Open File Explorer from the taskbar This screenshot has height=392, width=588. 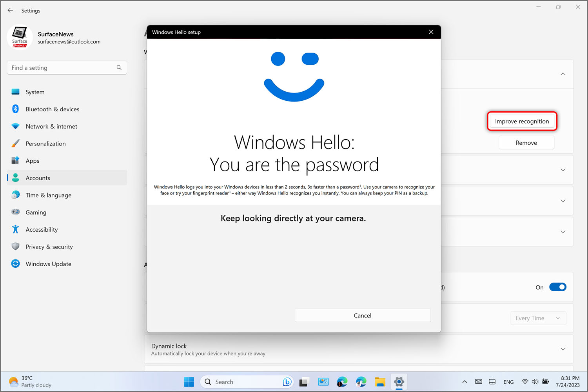tap(379, 382)
